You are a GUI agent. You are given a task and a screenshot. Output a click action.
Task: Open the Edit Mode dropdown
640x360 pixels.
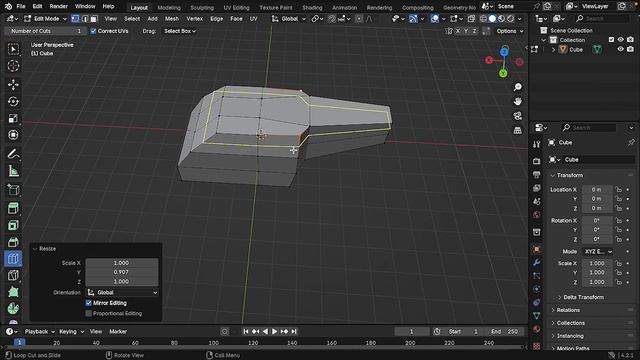[x=45, y=19]
